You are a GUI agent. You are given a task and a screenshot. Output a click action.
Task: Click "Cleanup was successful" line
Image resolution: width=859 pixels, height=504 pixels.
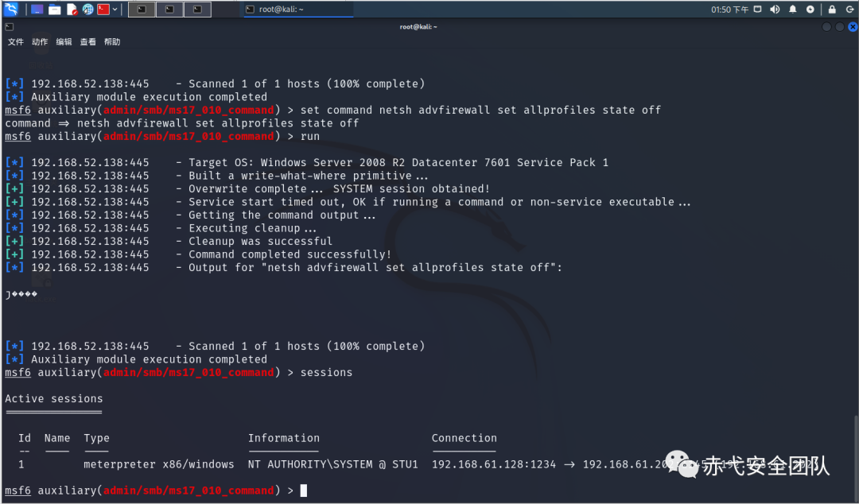169,242
